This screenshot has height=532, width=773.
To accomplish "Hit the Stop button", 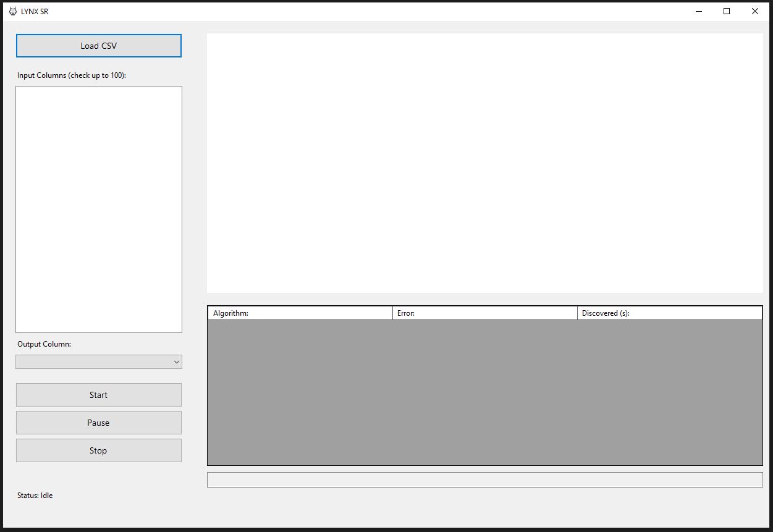I will (99, 450).
